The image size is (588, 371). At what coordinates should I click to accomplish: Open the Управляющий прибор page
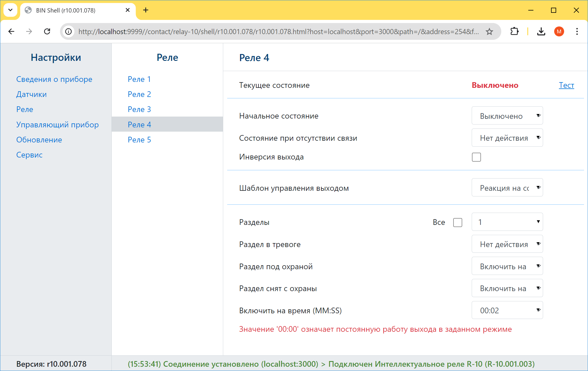(57, 125)
